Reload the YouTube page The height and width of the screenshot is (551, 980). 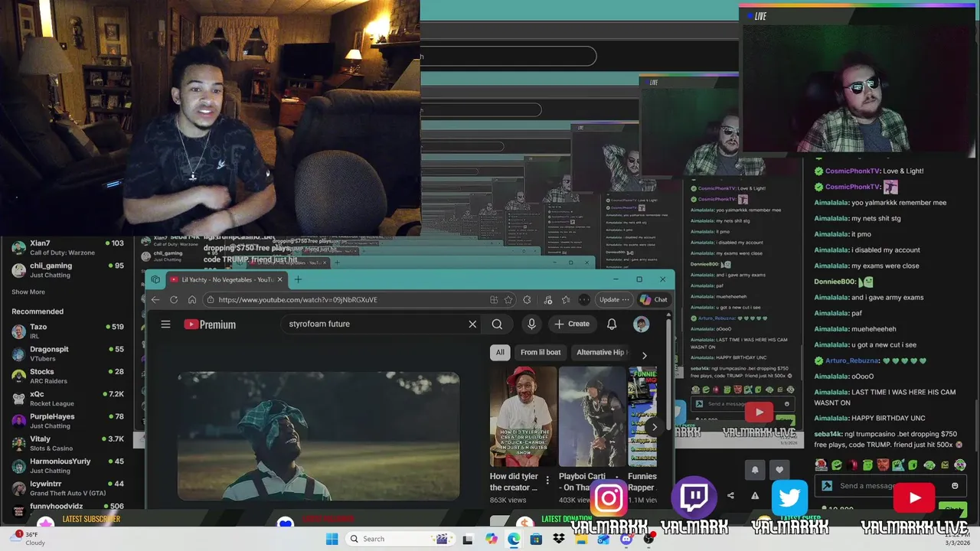tap(174, 300)
